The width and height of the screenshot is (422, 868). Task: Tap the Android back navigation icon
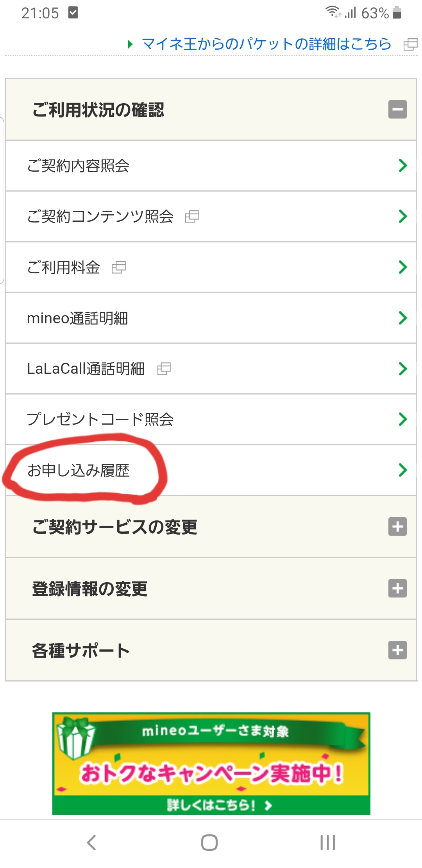[91, 842]
